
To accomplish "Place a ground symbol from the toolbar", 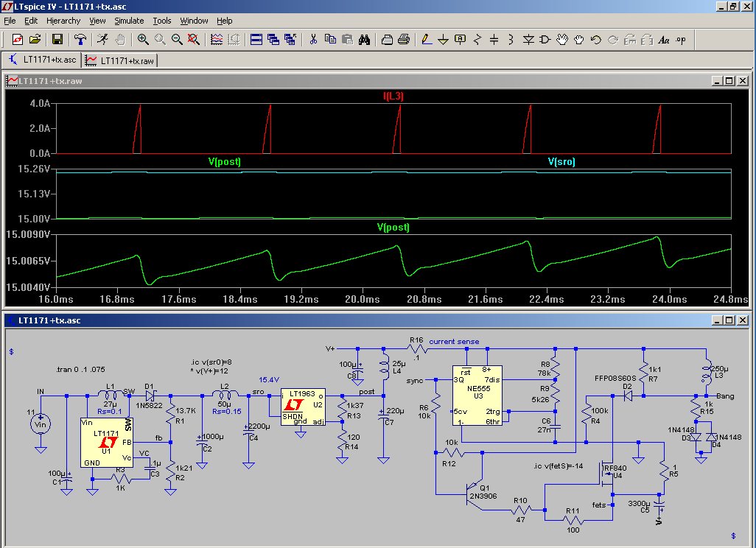I will pos(444,40).
